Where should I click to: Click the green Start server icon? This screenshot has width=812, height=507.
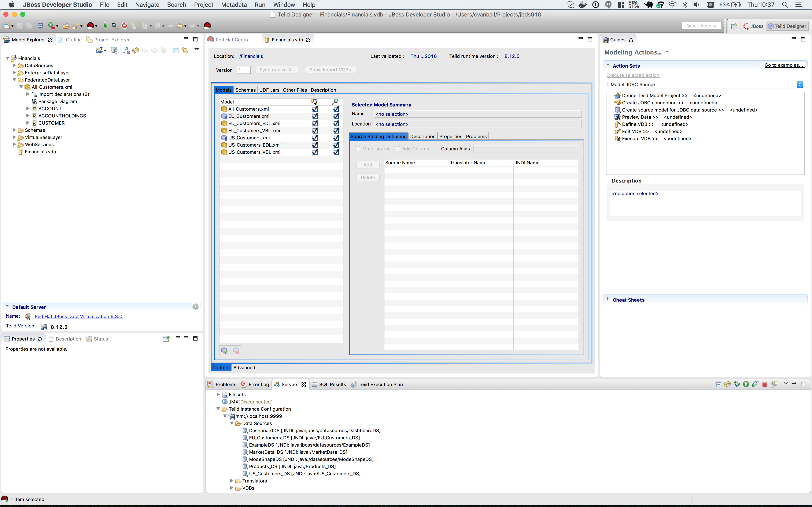click(746, 384)
